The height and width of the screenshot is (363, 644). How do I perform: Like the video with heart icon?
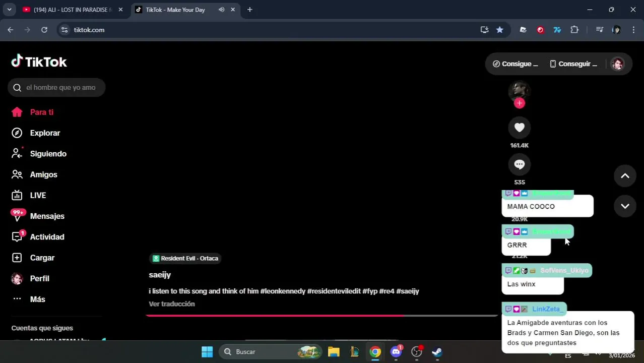520,128
